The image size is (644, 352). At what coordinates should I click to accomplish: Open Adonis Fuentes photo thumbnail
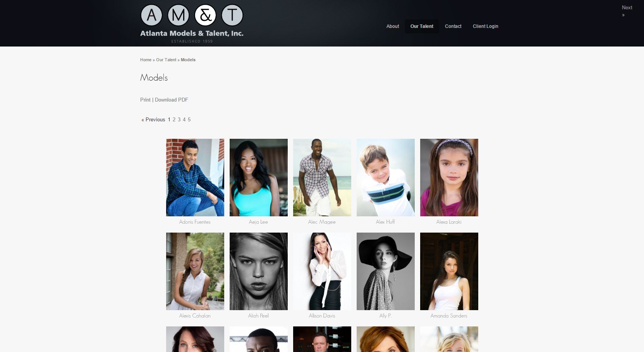195,178
